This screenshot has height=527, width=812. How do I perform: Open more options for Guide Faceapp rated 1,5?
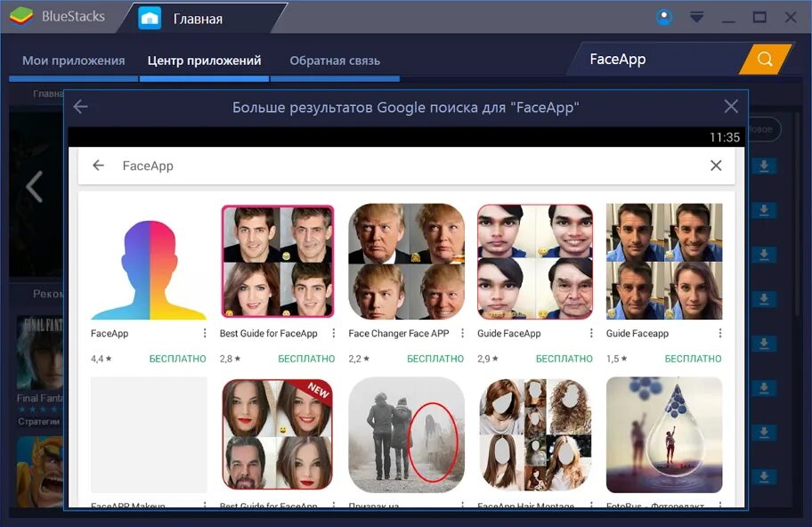(x=719, y=334)
